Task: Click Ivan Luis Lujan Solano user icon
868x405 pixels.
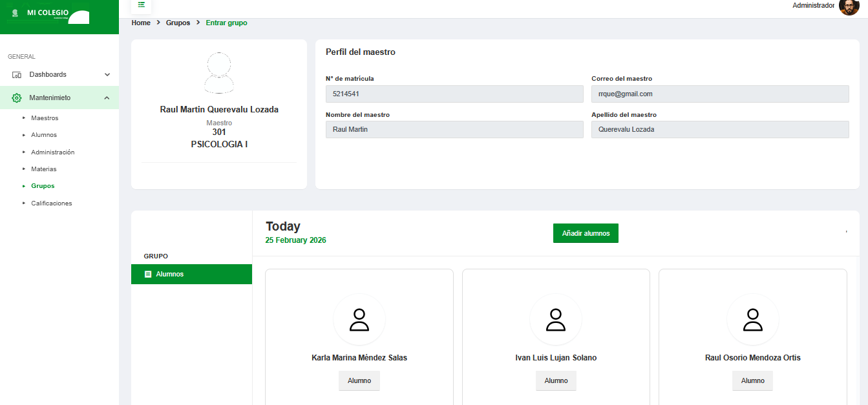Action: 556,320
